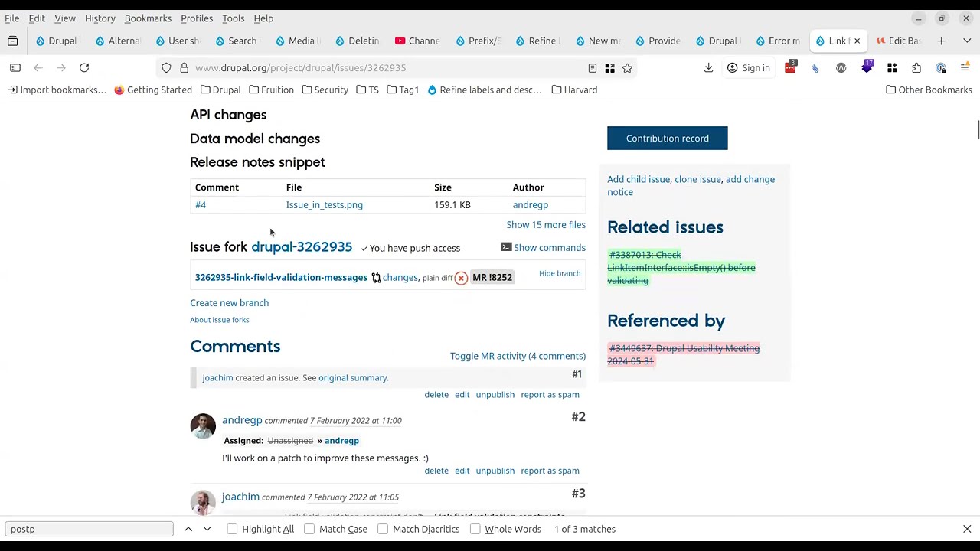Enable Match Case checkbox
980x551 pixels.
tap(309, 529)
